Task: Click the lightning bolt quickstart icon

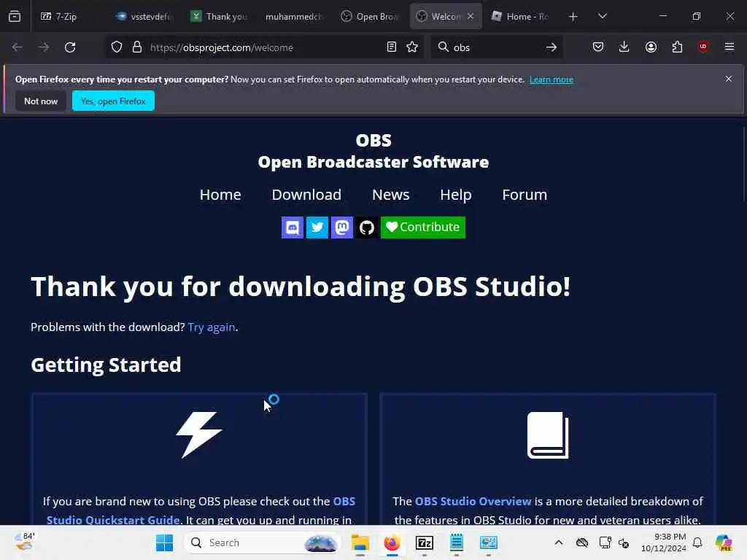Action: 199,435
